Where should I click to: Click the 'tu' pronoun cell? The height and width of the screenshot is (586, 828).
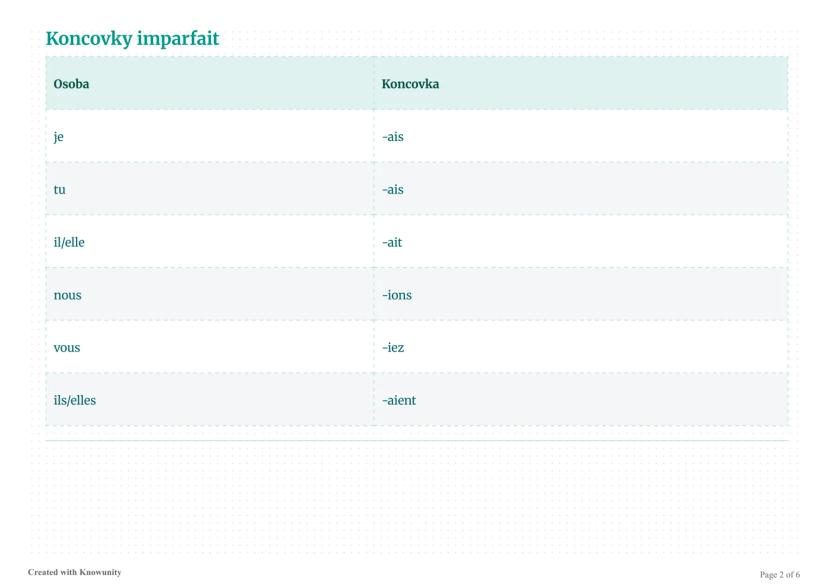pyautogui.click(x=60, y=189)
